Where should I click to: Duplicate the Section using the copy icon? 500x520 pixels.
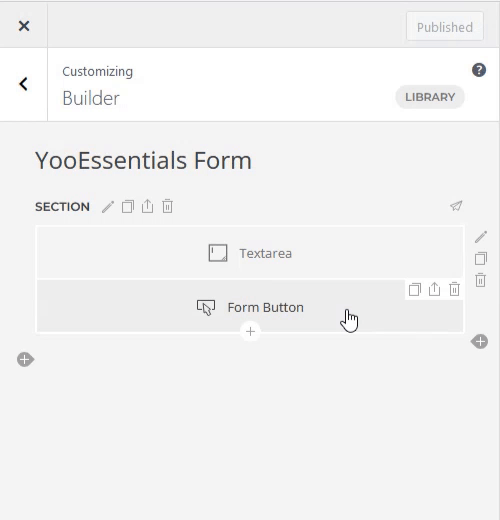[128, 207]
